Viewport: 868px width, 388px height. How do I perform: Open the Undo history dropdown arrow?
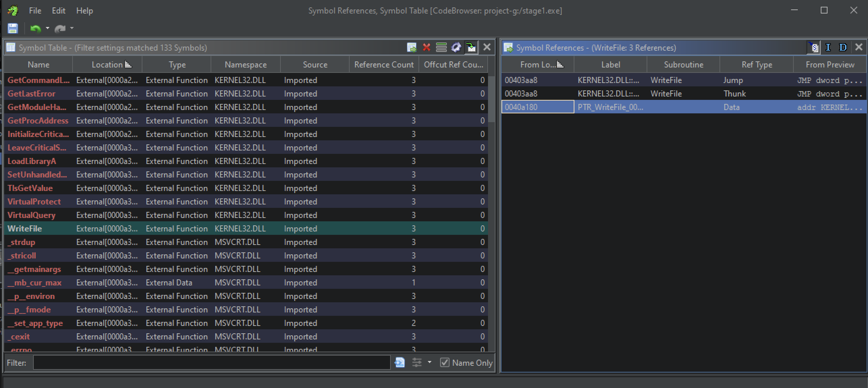coord(48,28)
